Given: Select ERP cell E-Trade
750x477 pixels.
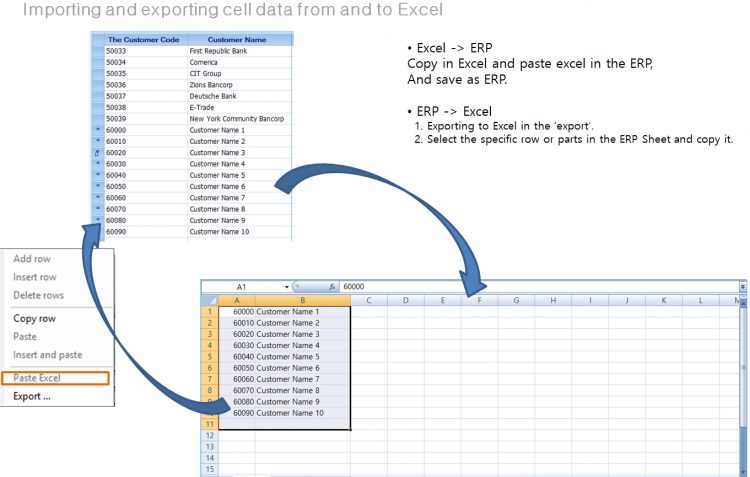Looking at the screenshot, I should coord(240,108).
